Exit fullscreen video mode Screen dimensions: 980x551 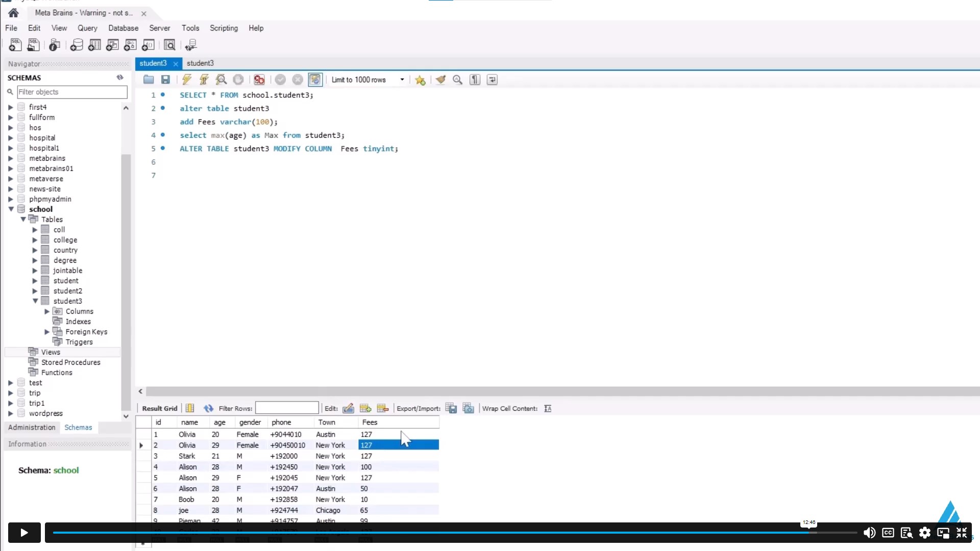[x=962, y=533]
